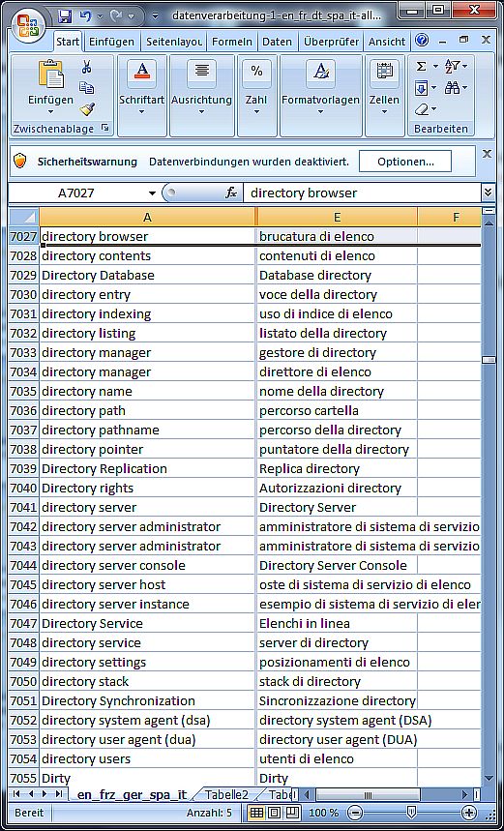Select sheet tab en_frz_ger_spa_it
The image size is (504, 831).
pos(132,794)
